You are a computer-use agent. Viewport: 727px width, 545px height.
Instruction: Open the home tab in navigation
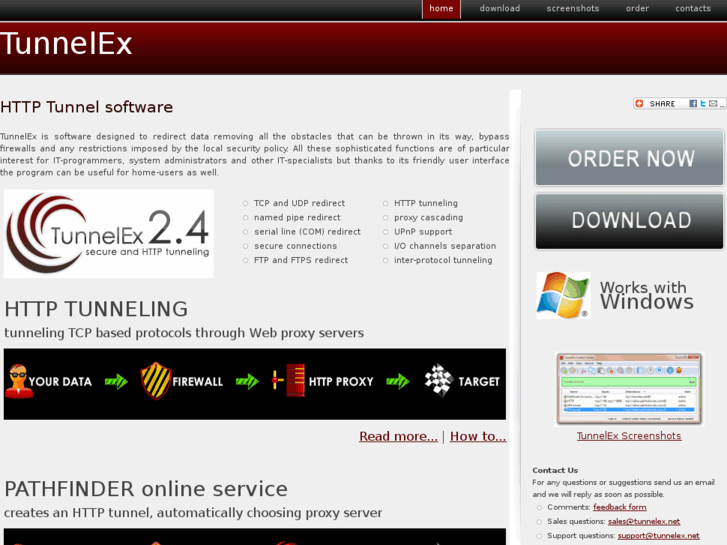click(x=441, y=9)
